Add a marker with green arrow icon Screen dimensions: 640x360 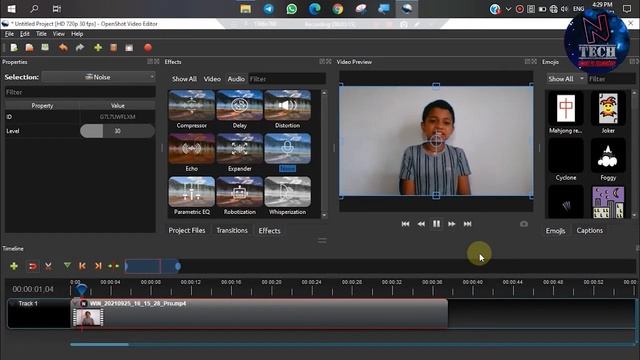[67, 266]
